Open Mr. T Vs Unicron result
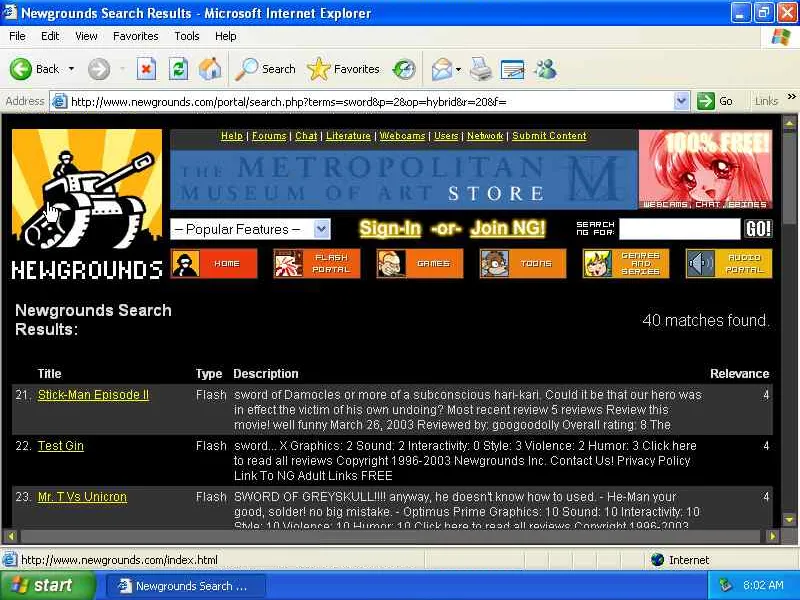The image size is (800, 600). pyautogui.click(x=82, y=497)
